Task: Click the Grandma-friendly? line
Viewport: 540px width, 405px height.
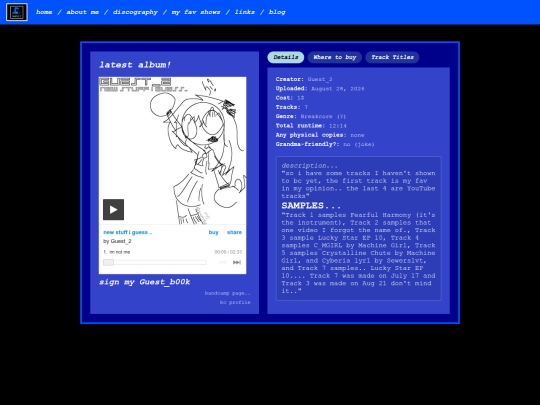Action: coord(325,144)
